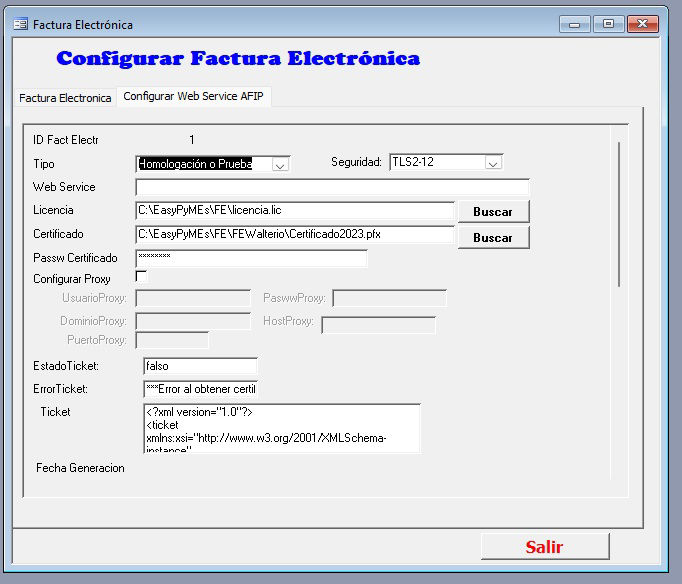
Task: Click into the Certificado path field
Action: pos(294,234)
